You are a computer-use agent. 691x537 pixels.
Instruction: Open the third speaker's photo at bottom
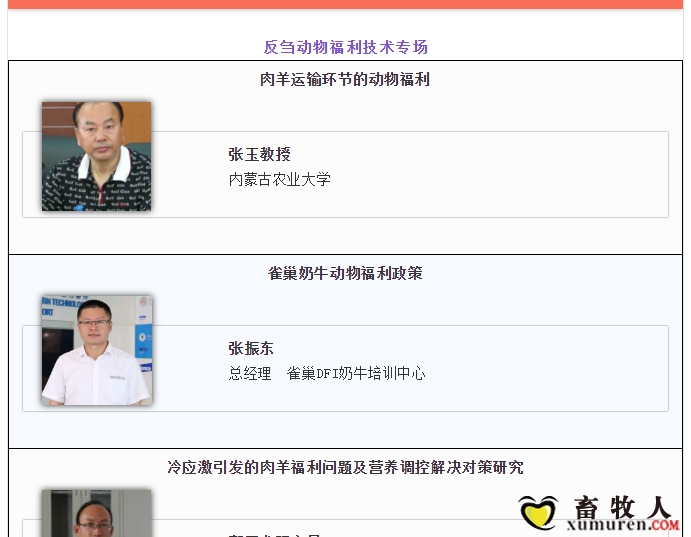tap(97, 513)
